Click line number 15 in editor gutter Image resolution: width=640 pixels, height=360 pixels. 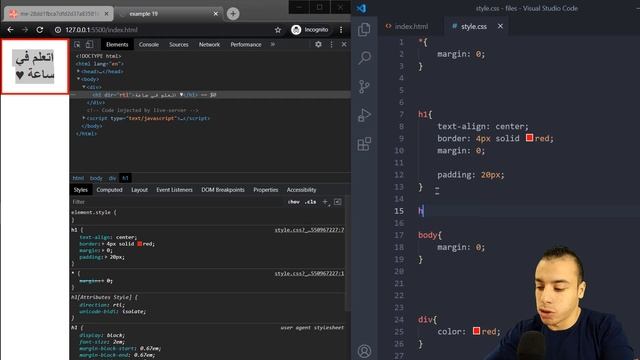tap(399, 211)
